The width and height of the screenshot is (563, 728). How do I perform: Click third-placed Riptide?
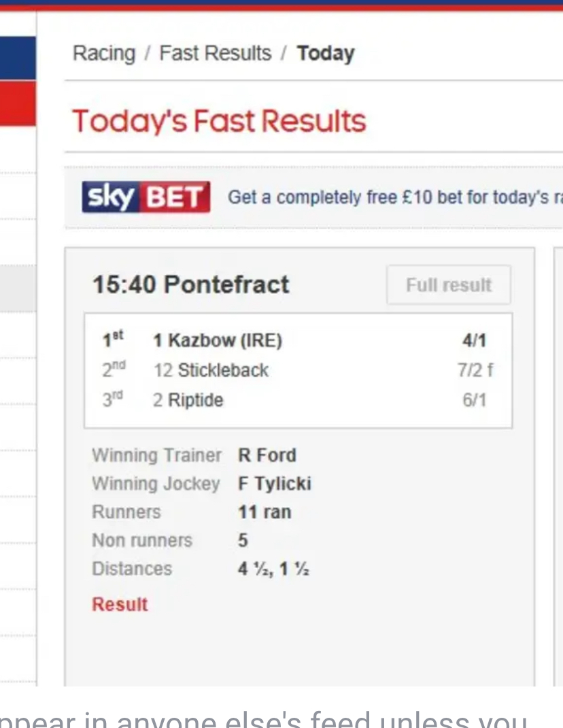188,400
